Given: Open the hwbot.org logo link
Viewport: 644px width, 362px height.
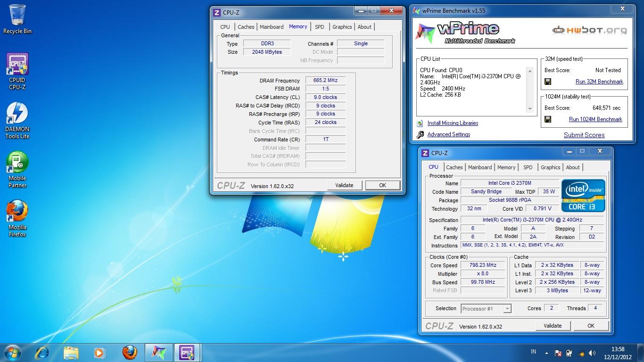Looking at the screenshot, I should 589,30.
